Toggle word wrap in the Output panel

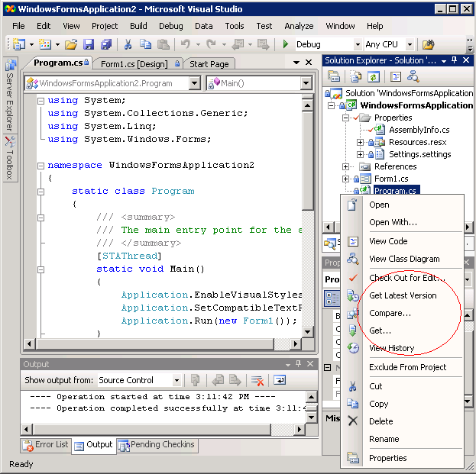pyautogui.click(x=280, y=380)
